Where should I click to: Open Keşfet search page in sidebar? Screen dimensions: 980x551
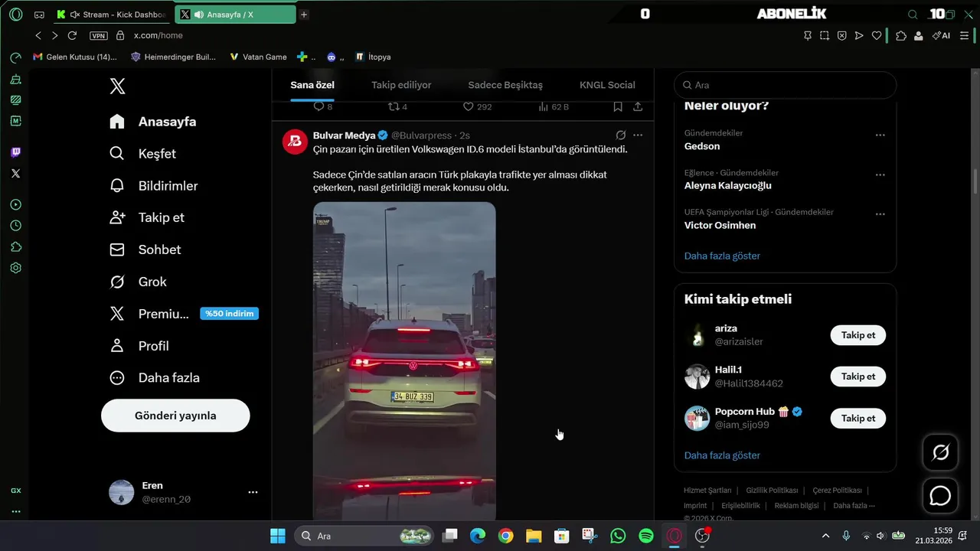pos(142,154)
